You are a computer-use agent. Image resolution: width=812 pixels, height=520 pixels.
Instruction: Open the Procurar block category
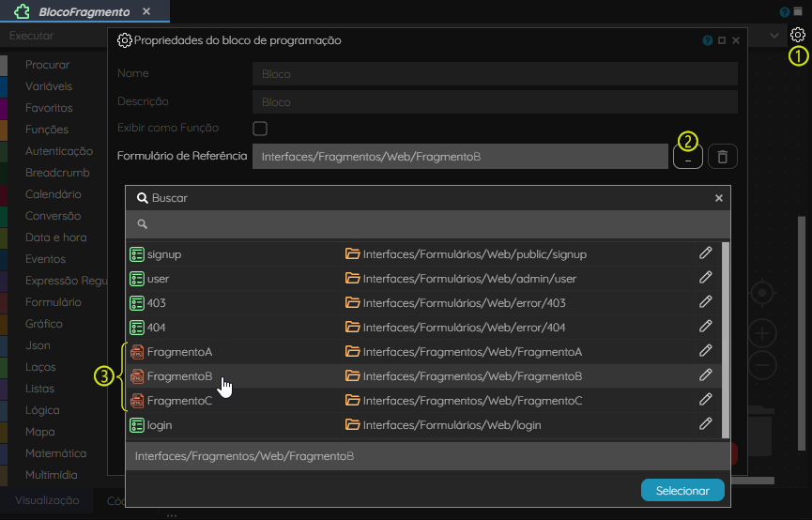[47, 65]
